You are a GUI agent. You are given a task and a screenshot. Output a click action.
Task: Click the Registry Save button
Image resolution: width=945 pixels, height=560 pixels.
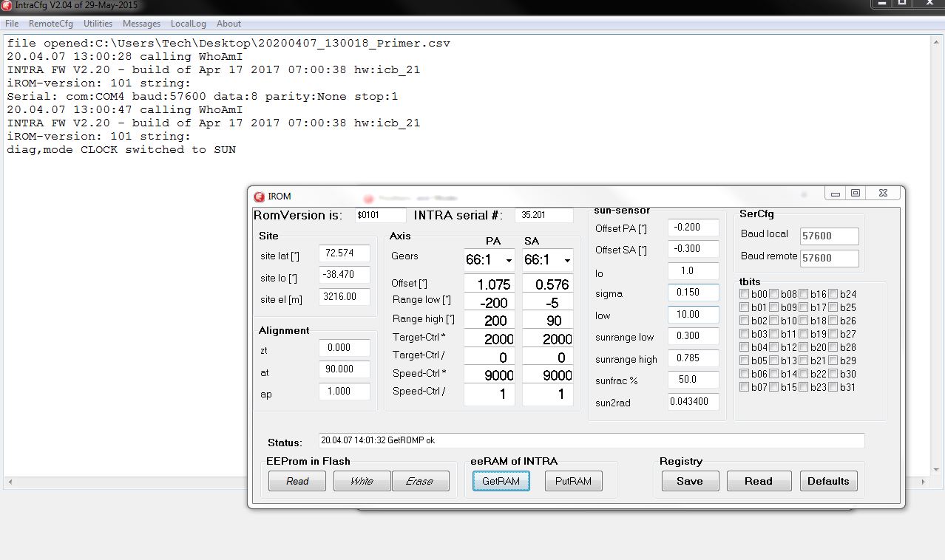coord(689,481)
